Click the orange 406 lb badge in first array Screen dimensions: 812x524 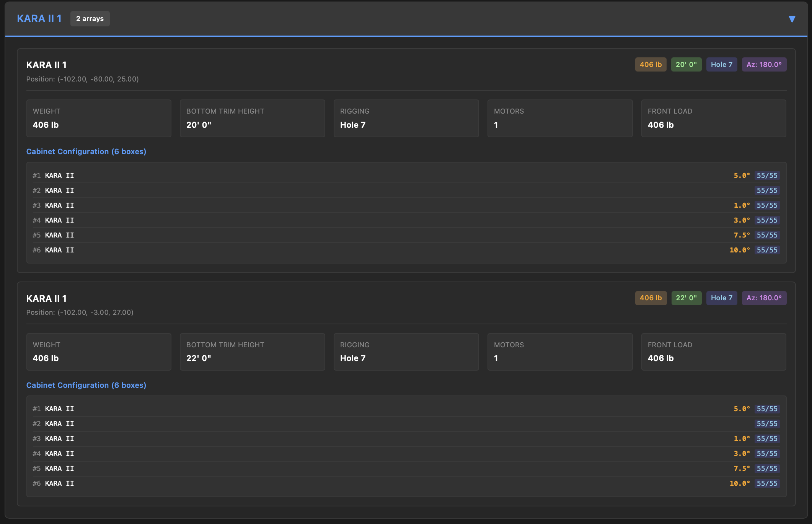(x=651, y=65)
